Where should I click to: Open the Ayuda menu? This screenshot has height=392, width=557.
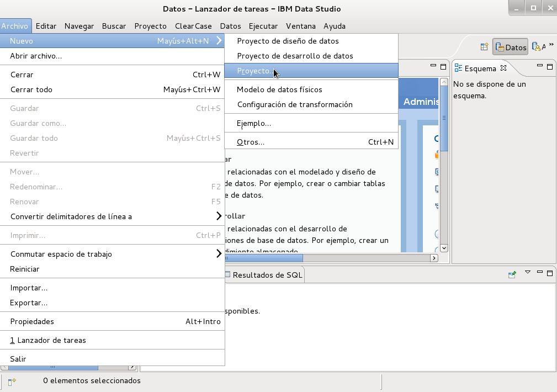tap(335, 26)
